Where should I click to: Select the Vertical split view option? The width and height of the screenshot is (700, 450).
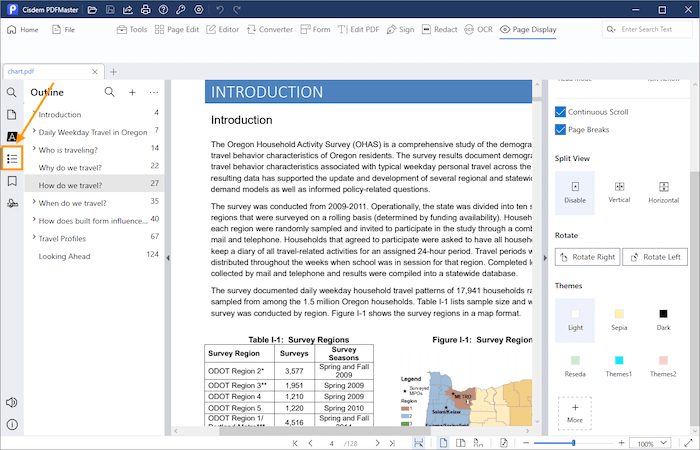619,193
